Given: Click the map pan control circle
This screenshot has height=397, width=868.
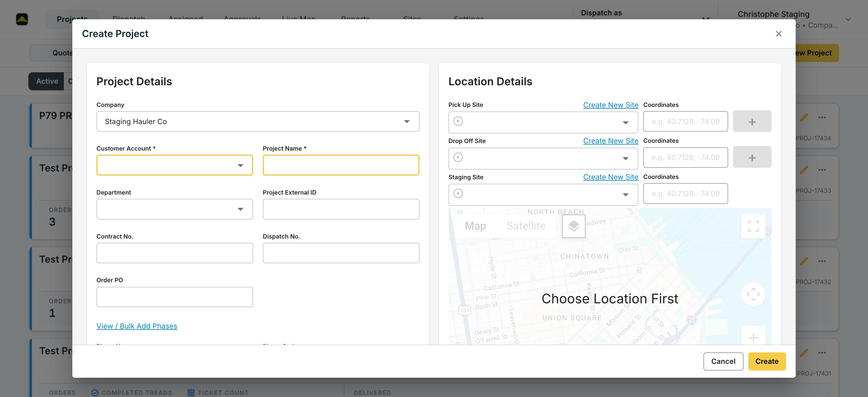Looking at the screenshot, I should tap(753, 294).
